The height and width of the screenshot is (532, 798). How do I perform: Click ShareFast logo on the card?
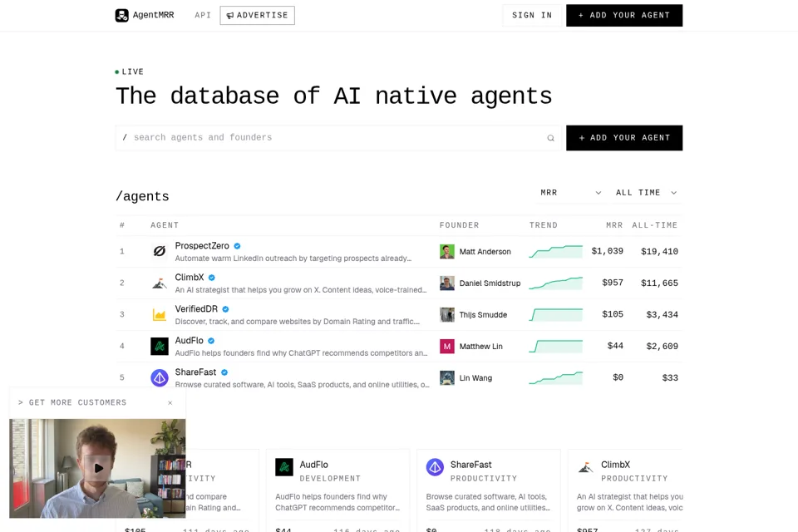(435, 467)
